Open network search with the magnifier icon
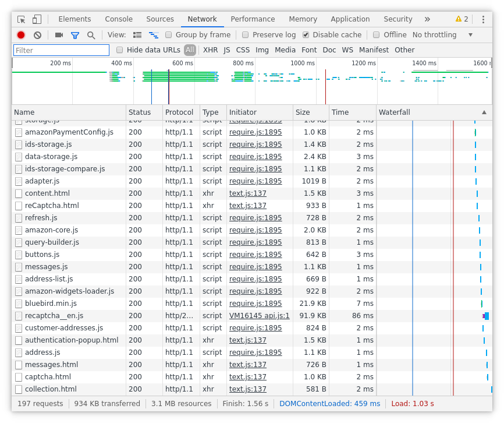Viewport: 504px width, 423px height. click(91, 34)
